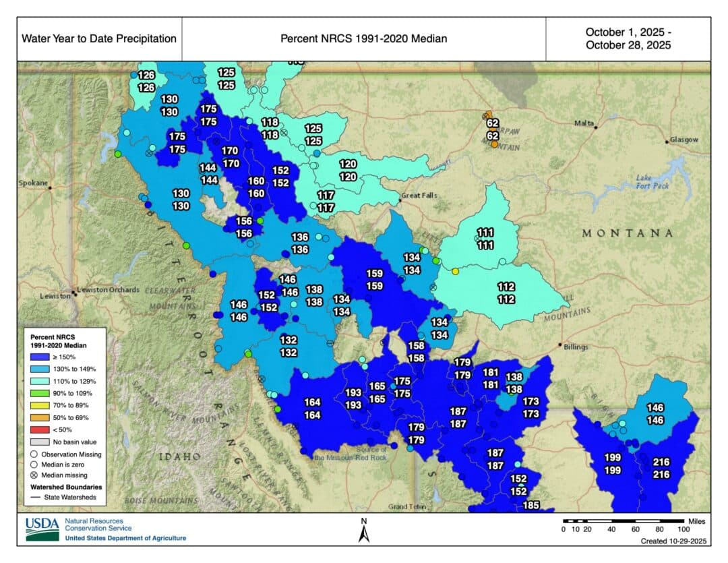Viewport: 728px width, 563px height.
Task: Click the Billings city dot
Action: 560,345
